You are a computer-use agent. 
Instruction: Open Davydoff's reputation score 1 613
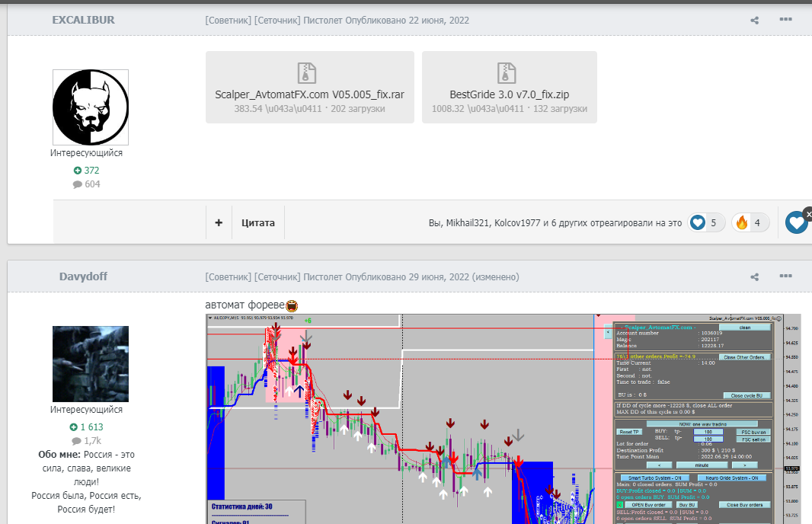tap(87, 427)
